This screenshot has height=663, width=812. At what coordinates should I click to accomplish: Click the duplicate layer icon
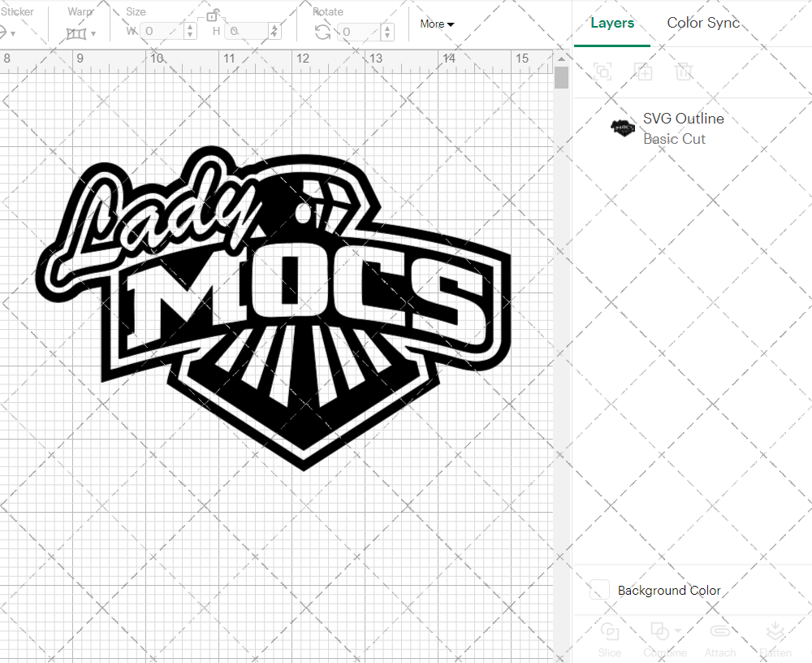pos(644,71)
